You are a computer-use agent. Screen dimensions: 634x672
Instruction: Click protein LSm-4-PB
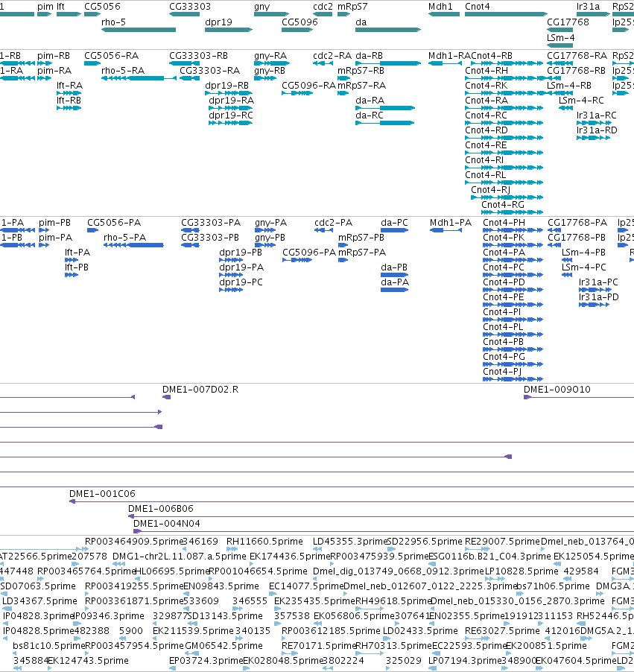[583, 253]
